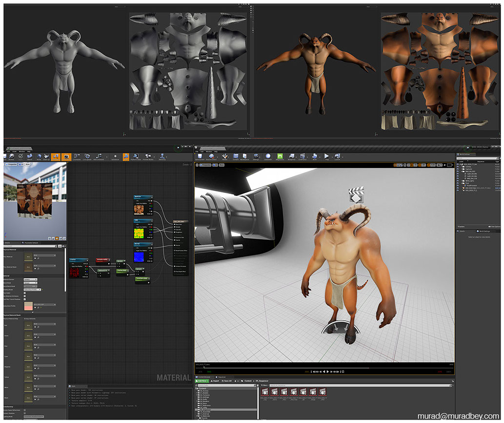Open the Cinematics toolbar icon
Image resolution: width=504 pixels, height=423 pixels.
[x=302, y=156]
